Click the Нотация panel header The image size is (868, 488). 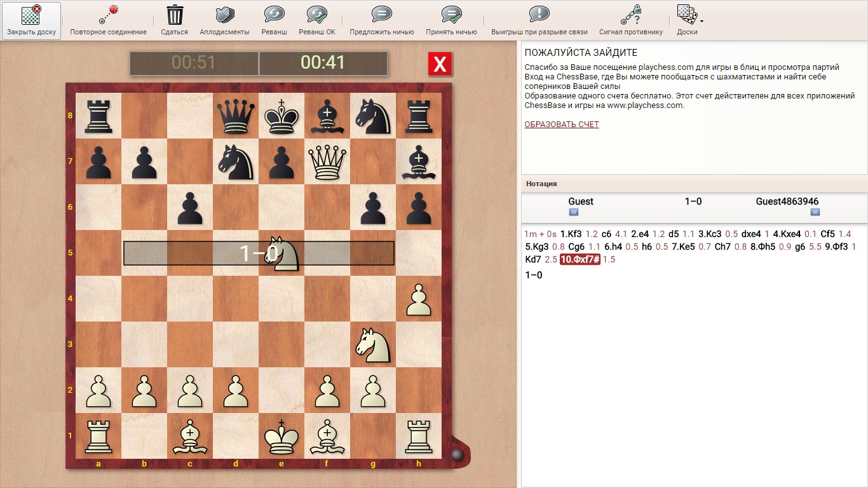(x=541, y=184)
